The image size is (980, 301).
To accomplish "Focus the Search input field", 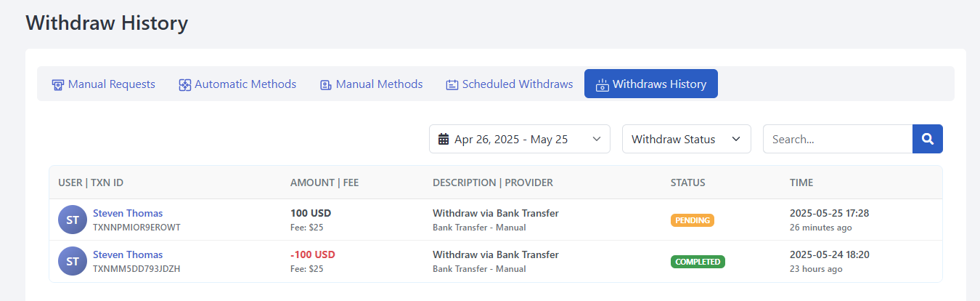I will point(837,139).
